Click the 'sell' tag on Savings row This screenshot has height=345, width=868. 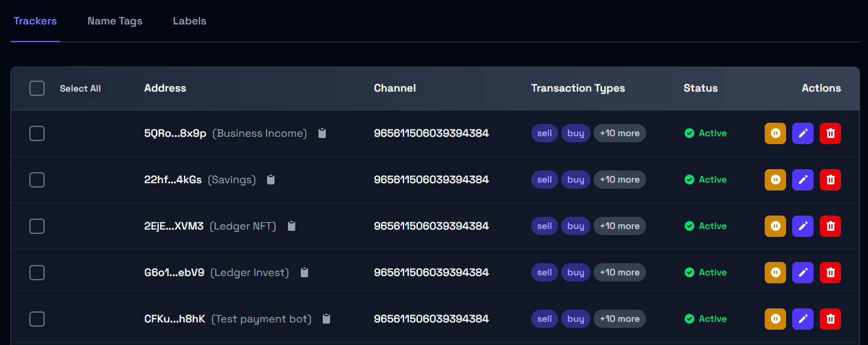(544, 180)
